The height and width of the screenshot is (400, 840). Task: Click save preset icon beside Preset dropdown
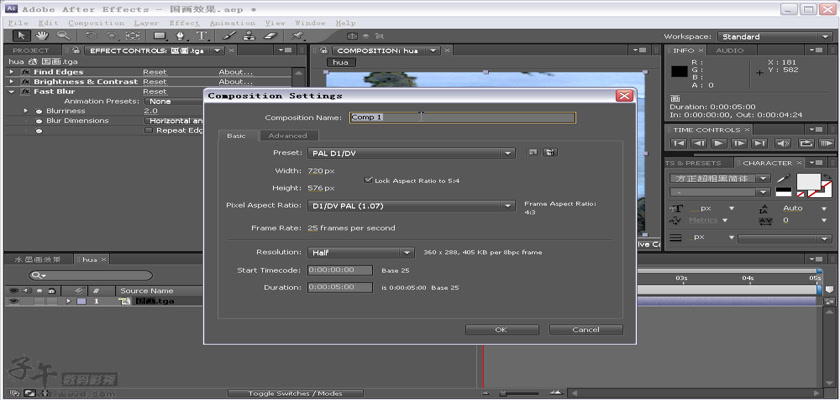(x=533, y=153)
